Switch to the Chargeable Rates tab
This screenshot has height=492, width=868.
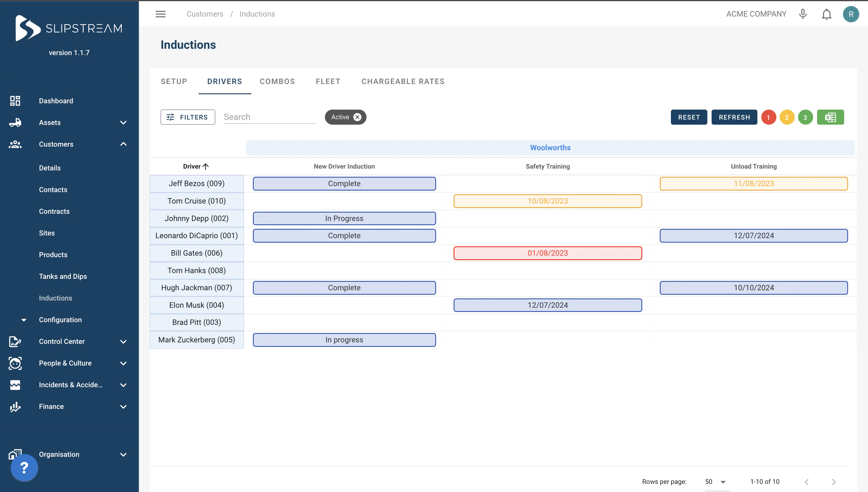point(403,81)
